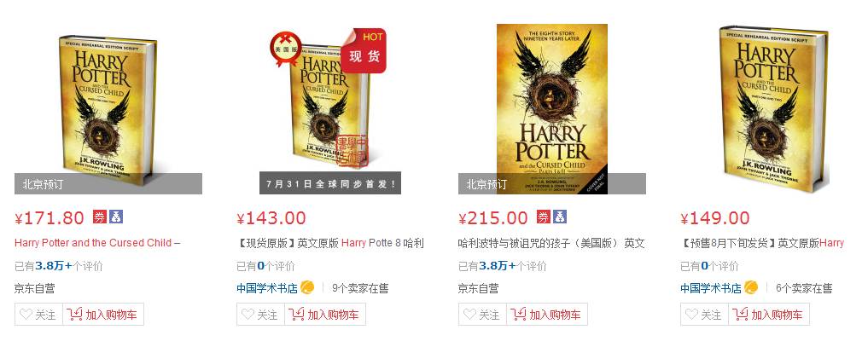Click the coupon 券 icon beside ¥171.80
The image size is (868, 347).
tap(100, 217)
